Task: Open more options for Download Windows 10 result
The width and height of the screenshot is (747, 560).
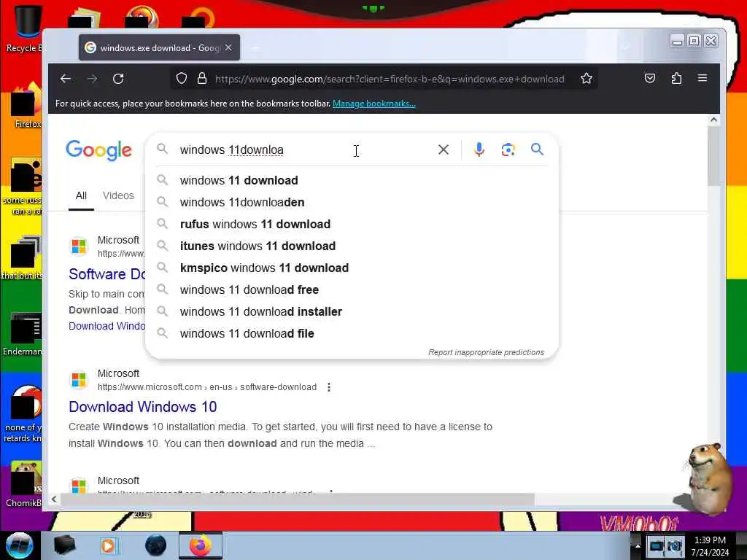Action: (329, 387)
